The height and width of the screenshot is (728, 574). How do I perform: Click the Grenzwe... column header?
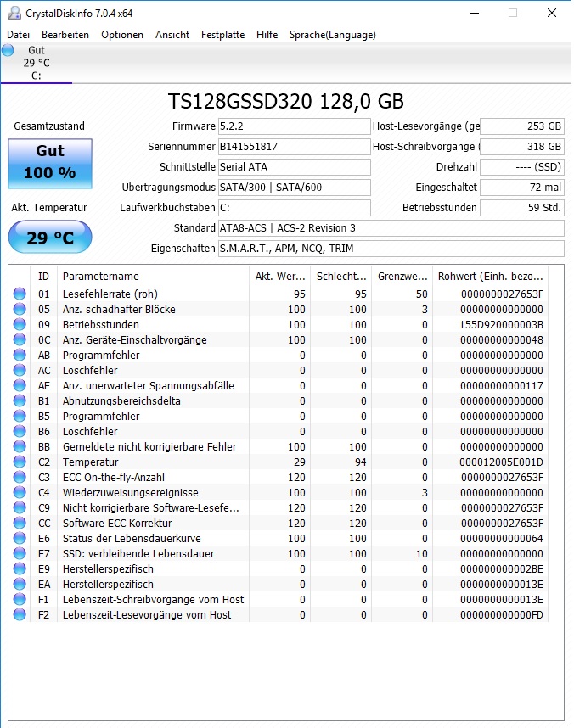click(402, 277)
